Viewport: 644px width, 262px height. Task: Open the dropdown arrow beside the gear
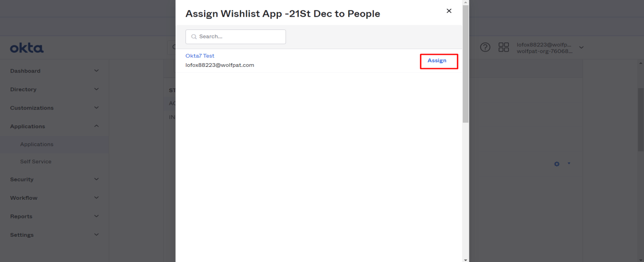[x=569, y=163]
